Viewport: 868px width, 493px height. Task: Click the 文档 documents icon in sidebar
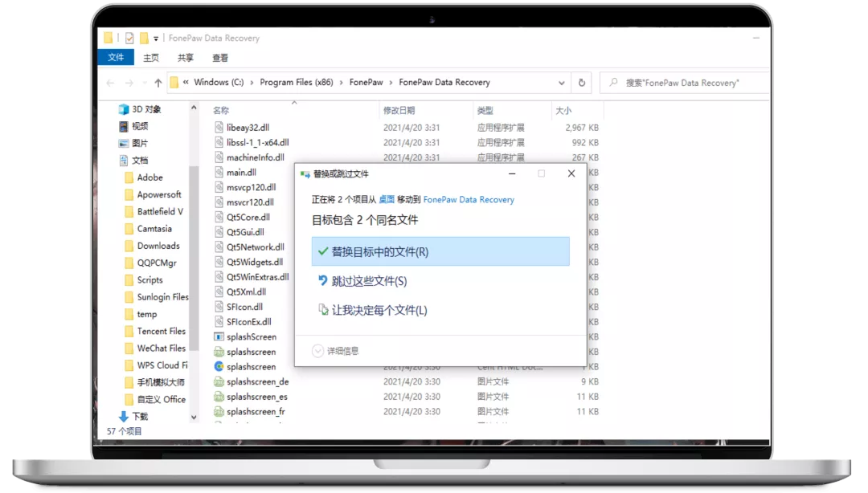(124, 161)
